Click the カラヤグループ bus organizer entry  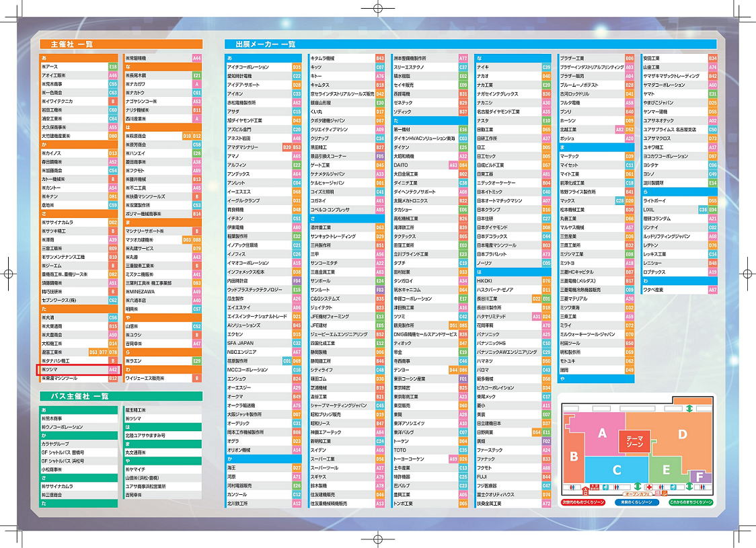[x=79, y=444]
